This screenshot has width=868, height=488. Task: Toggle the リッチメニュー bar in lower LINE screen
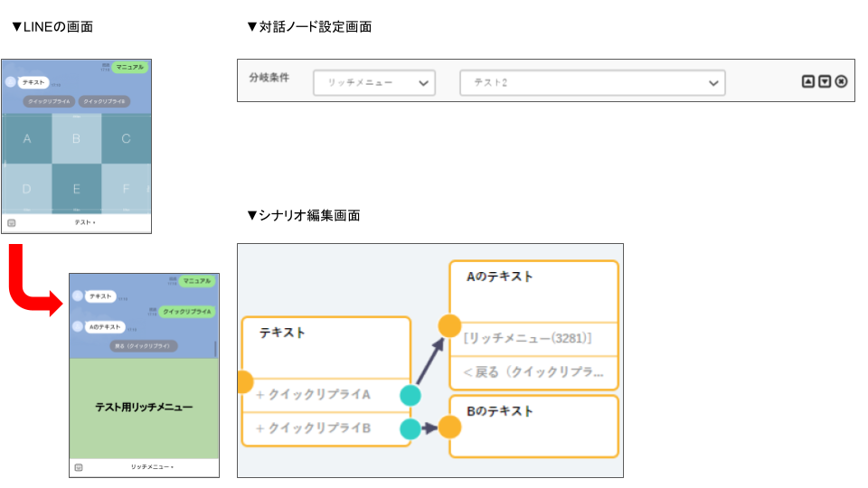[x=151, y=467]
